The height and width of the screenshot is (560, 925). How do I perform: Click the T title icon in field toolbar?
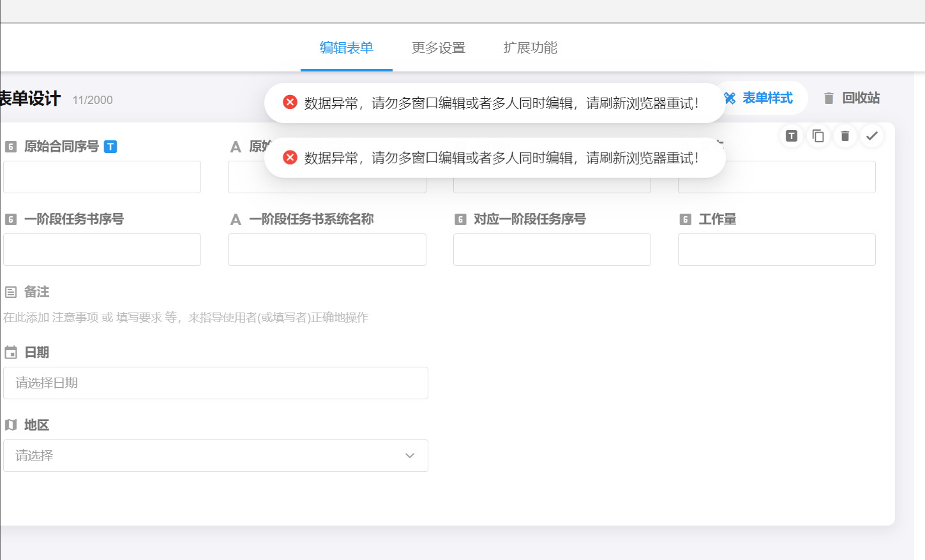click(791, 136)
